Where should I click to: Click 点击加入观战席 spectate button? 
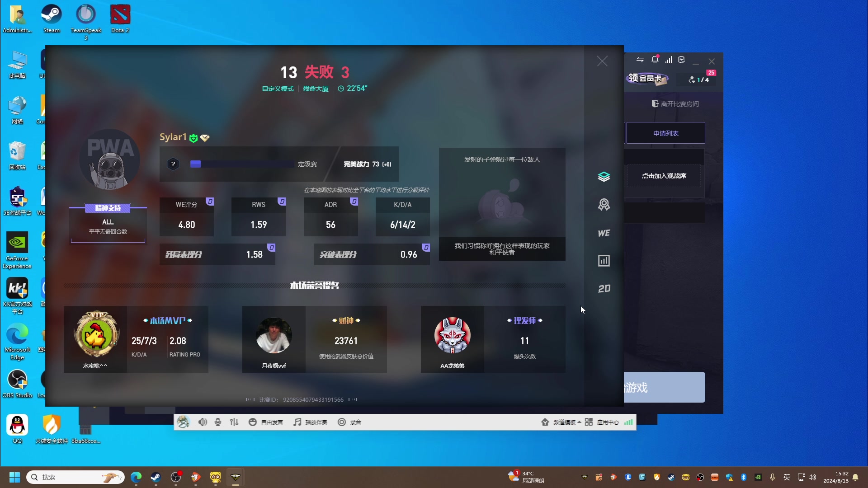664,176
